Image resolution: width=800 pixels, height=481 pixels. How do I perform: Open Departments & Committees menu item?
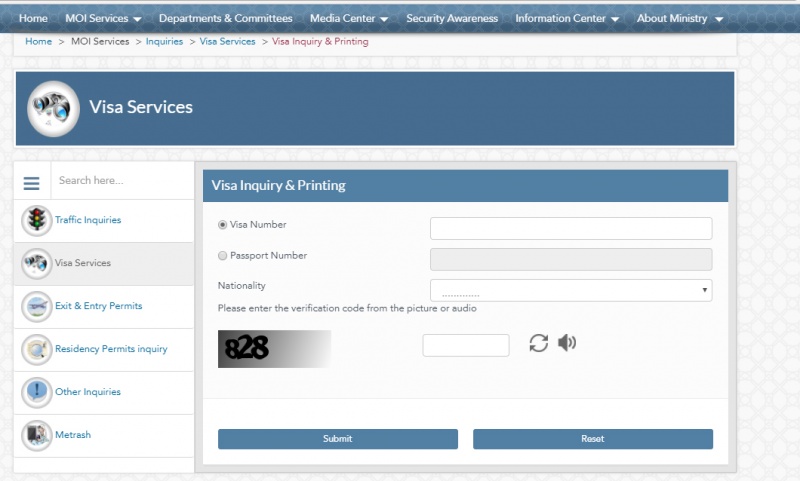226,18
